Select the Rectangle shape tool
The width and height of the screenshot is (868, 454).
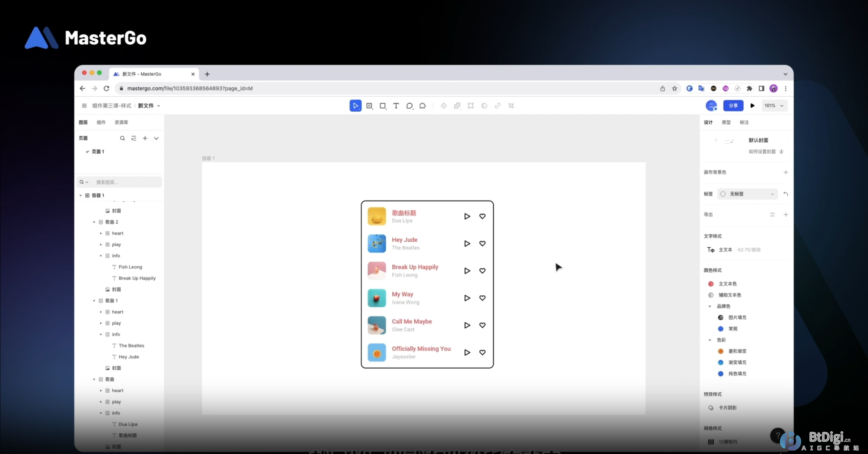pyautogui.click(x=383, y=106)
